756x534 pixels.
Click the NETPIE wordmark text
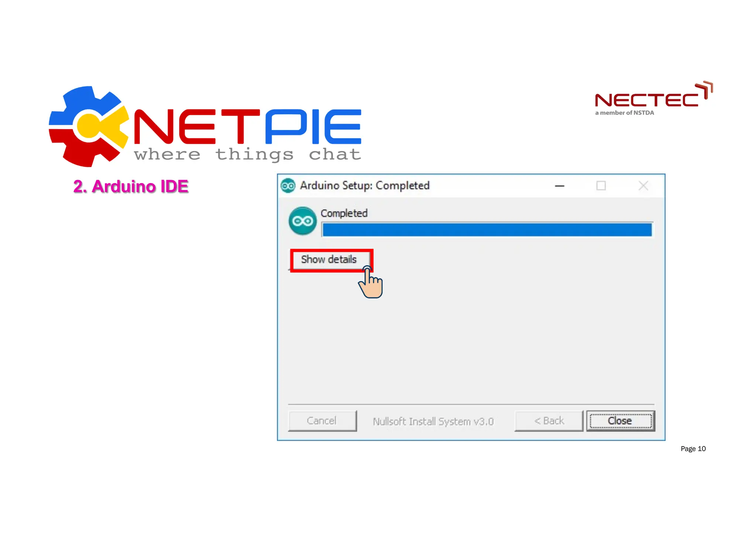pos(247,127)
